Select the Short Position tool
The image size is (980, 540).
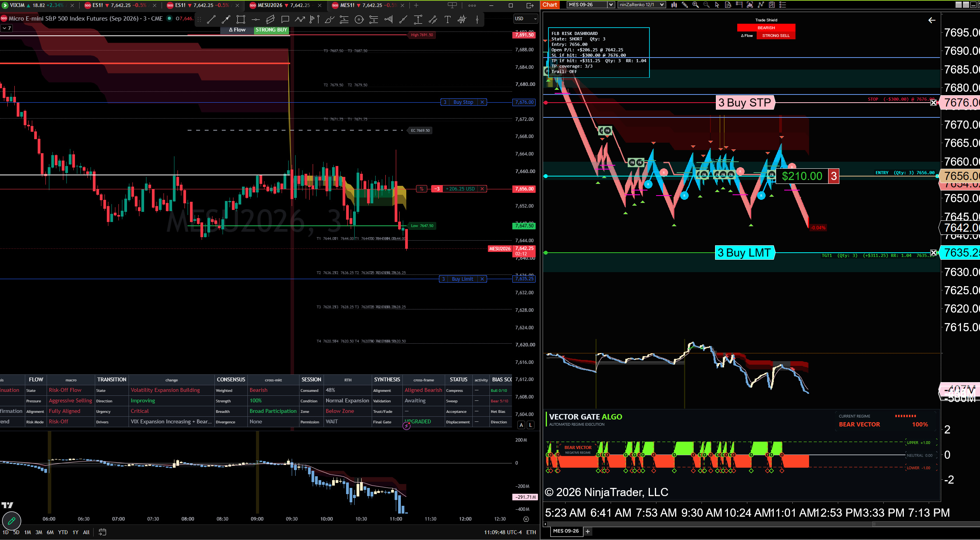coord(374,19)
